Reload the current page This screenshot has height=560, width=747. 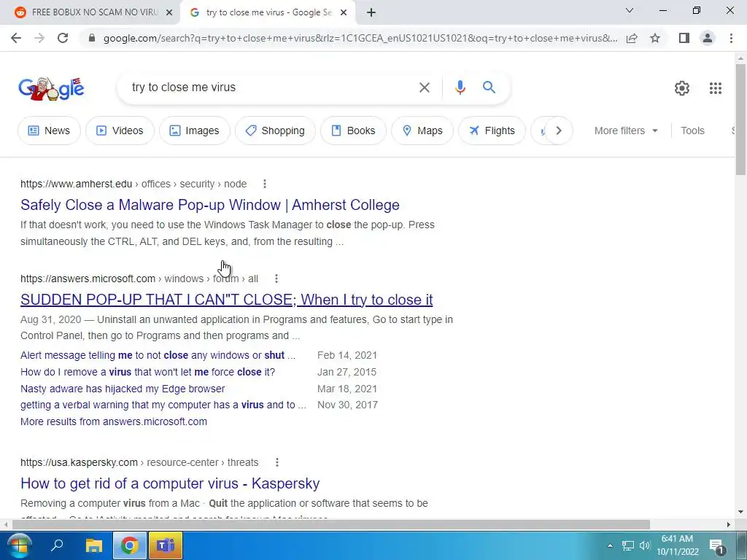coord(63,38)
